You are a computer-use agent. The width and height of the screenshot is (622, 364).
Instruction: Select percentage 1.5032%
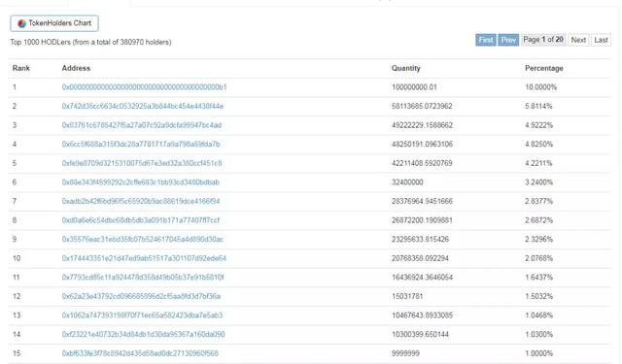click(x=538, y=296)
